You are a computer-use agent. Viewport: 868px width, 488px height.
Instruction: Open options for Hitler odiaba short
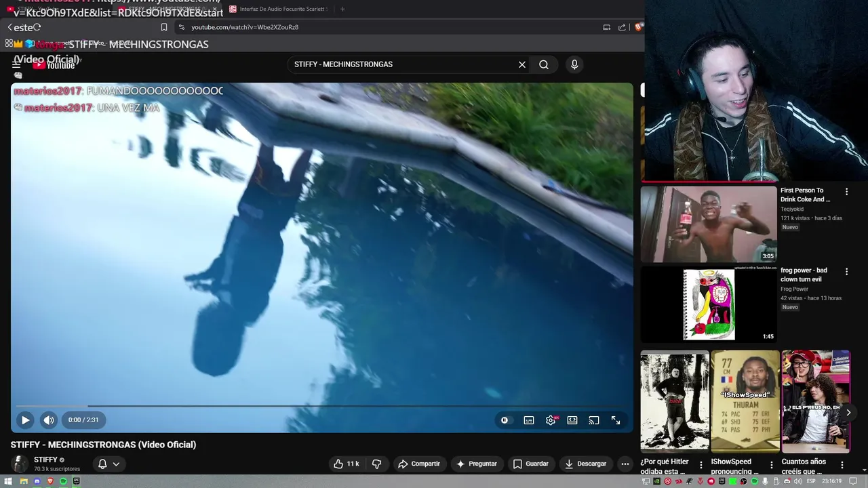[701, 466]
